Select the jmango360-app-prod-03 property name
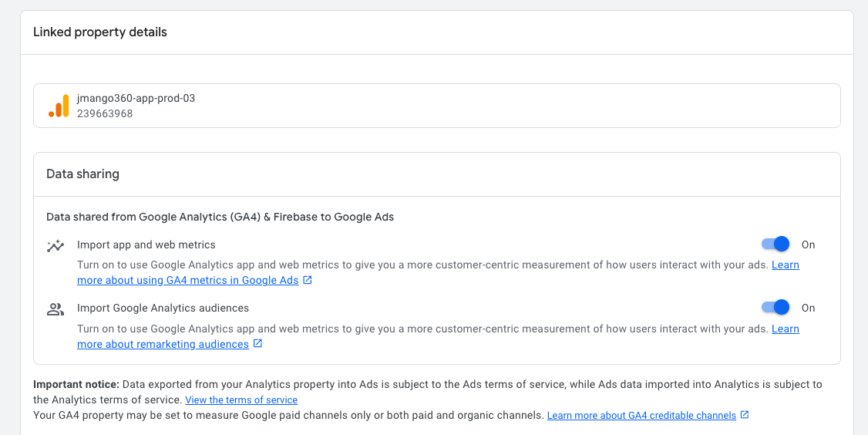The width and height of the screenshot is (868, 435). click(136, 99)
